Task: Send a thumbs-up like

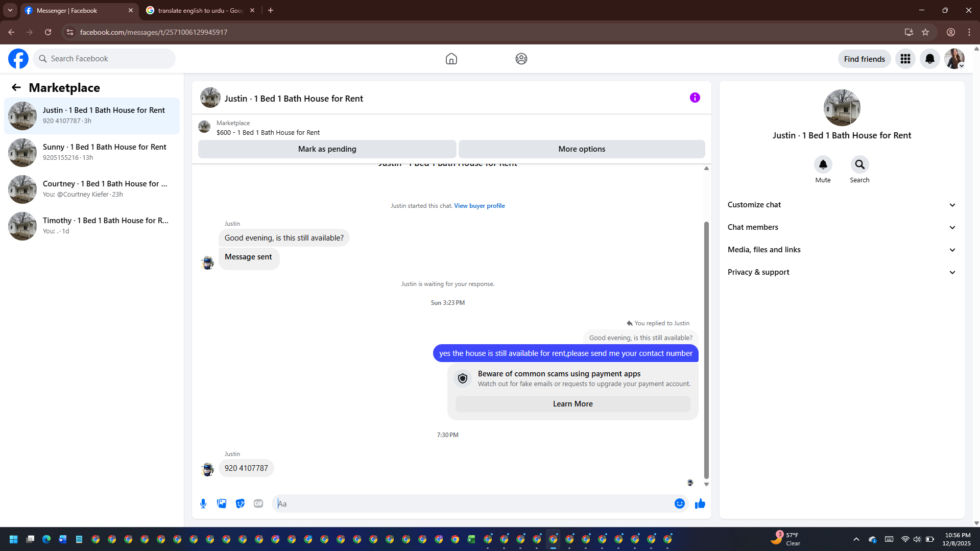Action: tap(700, 504)
